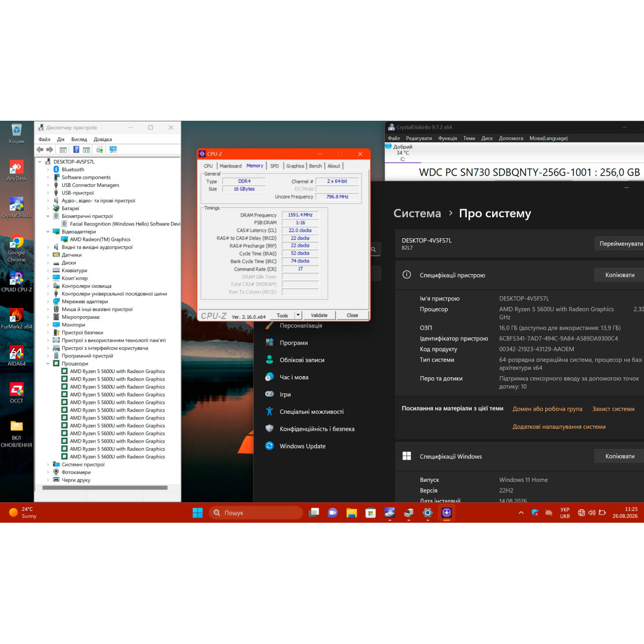This screenshot has width=644, height=644.
Task: Open Google Chrome desktop shortcut
Action: pyautogui.click(x=16, y=248)
